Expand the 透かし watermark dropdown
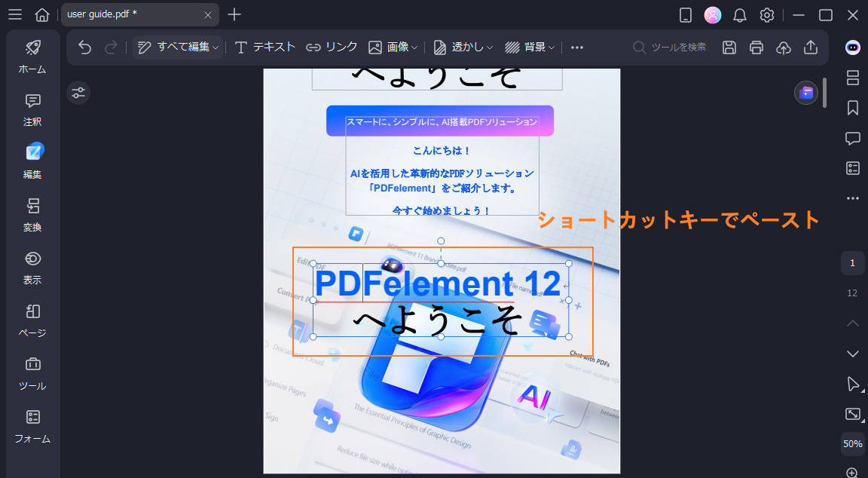The width and height of the screenshot is (868, 478). (462, 47)
